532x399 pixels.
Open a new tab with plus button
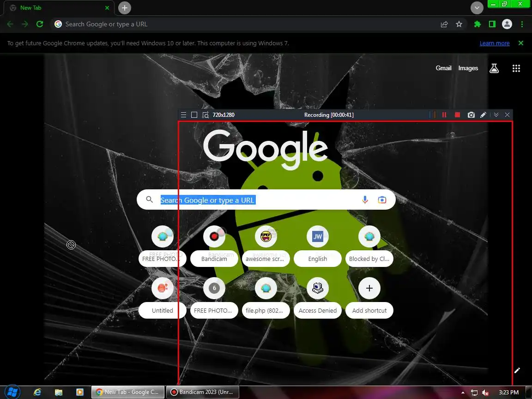coord(125,8)
